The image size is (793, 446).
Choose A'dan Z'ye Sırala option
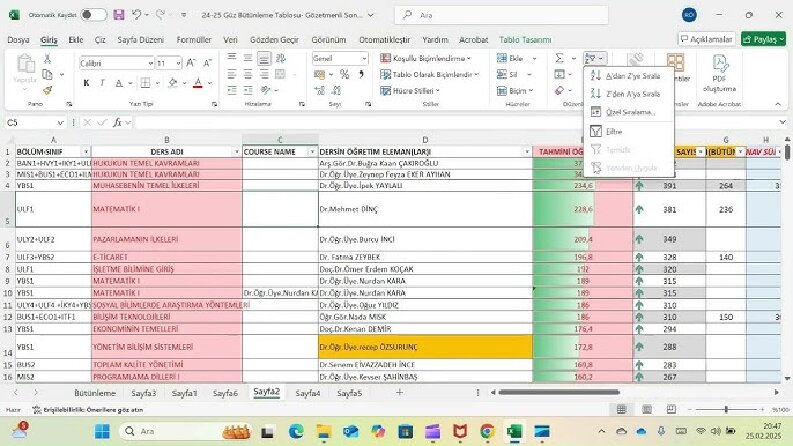click(629, 76)
